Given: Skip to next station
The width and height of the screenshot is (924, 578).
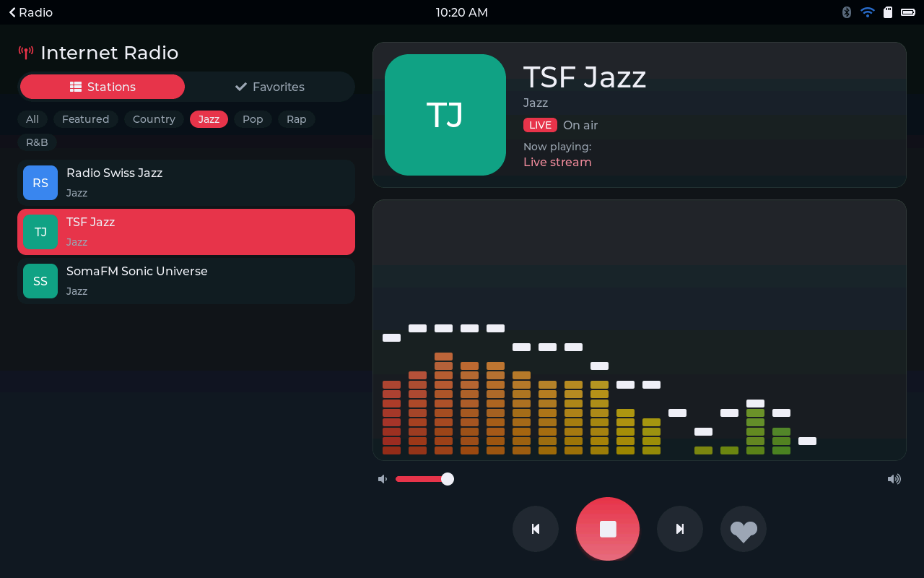Looking at the screenshot, I should click(680, 529).
